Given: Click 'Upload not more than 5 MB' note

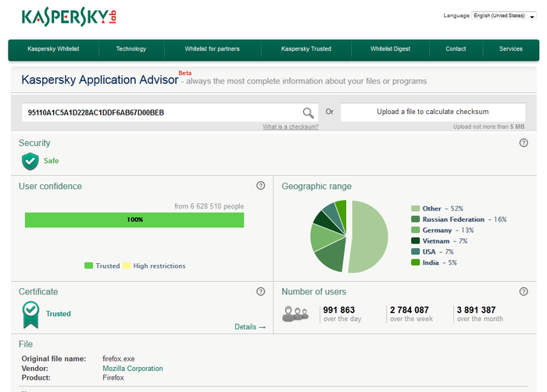Looking at the screenshot, I should tap(489, 127).
